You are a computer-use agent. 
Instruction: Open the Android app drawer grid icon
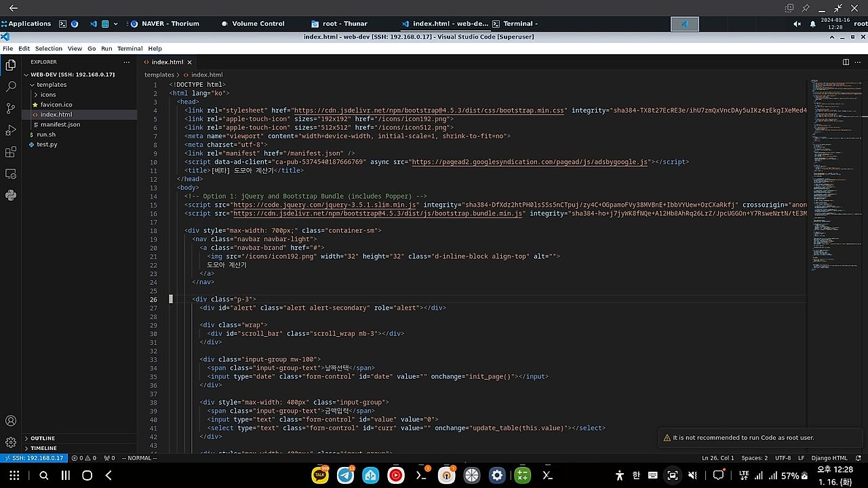coord(14,476)
